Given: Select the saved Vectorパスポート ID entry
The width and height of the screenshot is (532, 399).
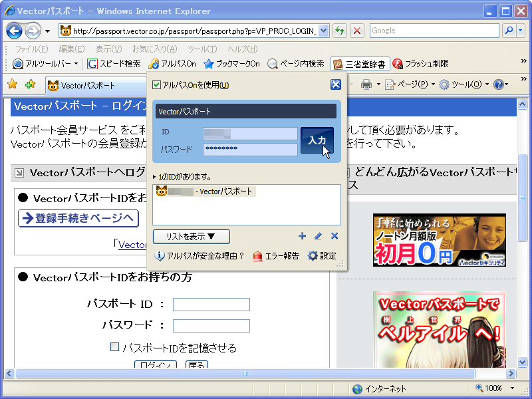Looking at the screenshot, I should (x=205, y=192).
